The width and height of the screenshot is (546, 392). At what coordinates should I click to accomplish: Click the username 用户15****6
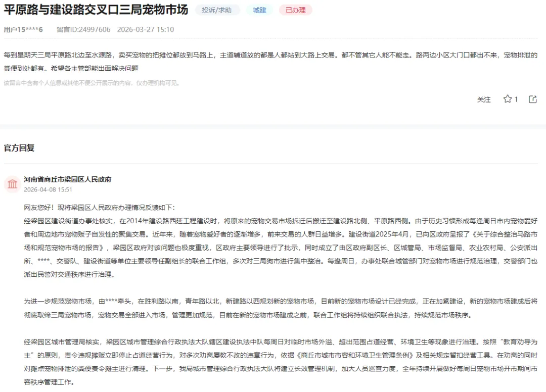click(x=23, y=29)
